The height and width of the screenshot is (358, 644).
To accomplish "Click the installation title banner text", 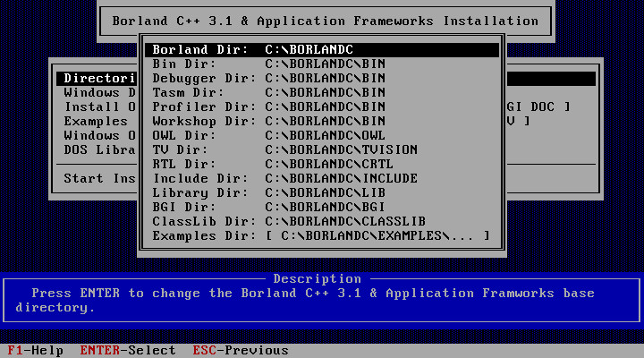I will pyautogui.click(x=326, y=21).
